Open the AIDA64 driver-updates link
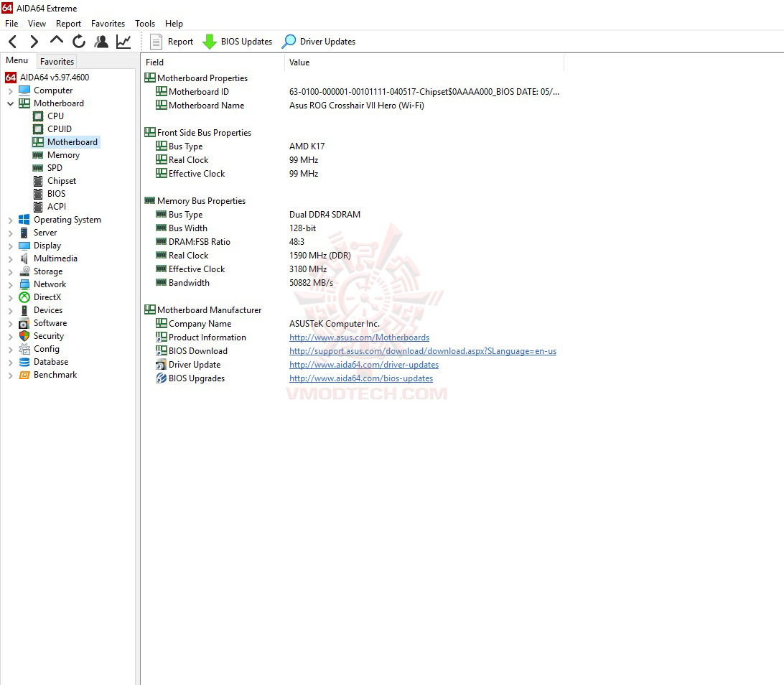 click(363, 365)
